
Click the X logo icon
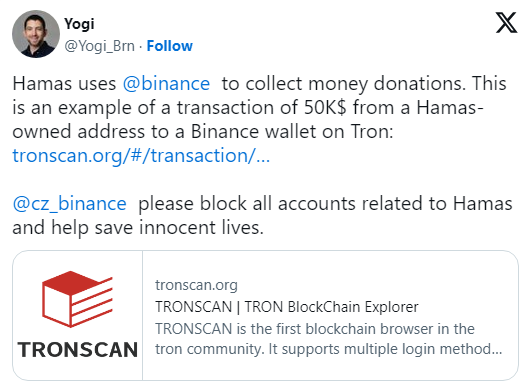[x=506, y=23]
